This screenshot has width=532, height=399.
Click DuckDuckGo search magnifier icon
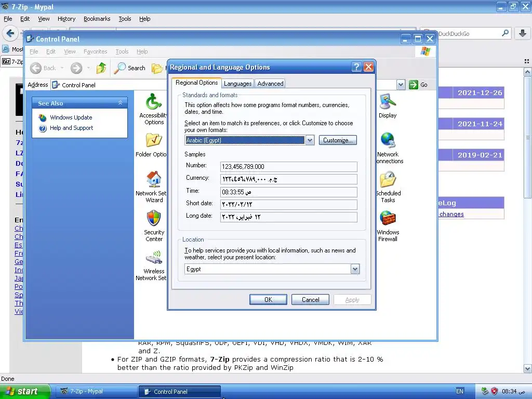coord(505,33)
